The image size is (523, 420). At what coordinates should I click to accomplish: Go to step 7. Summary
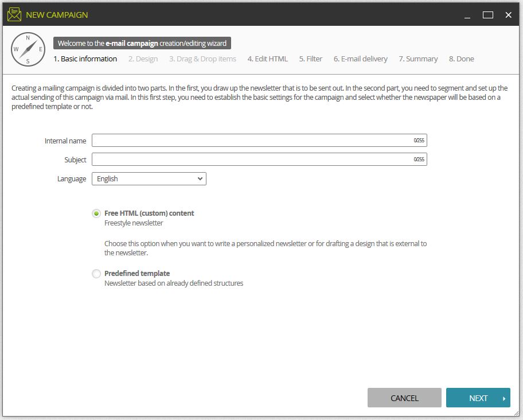coord(418,59)
